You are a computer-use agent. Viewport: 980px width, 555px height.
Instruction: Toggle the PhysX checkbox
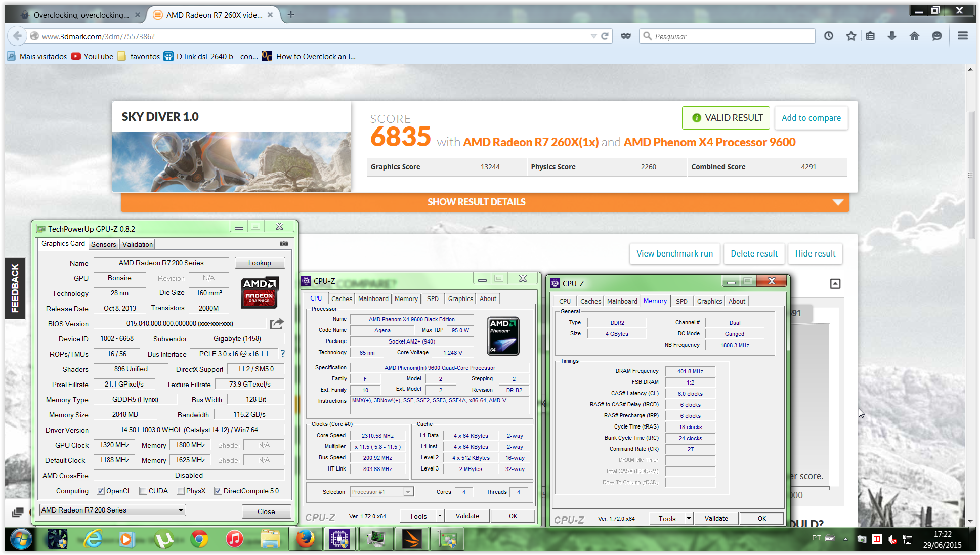[x=181, y=491]
